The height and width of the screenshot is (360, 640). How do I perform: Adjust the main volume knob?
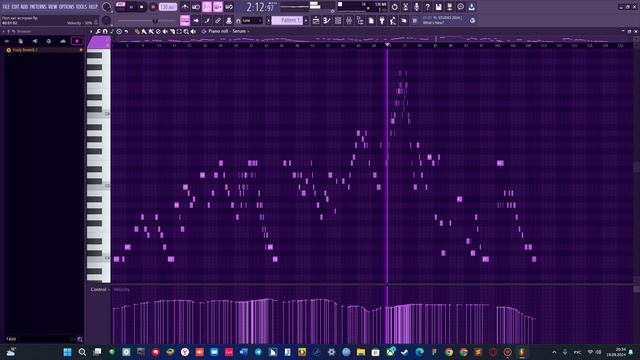click(x=107, y=7)
